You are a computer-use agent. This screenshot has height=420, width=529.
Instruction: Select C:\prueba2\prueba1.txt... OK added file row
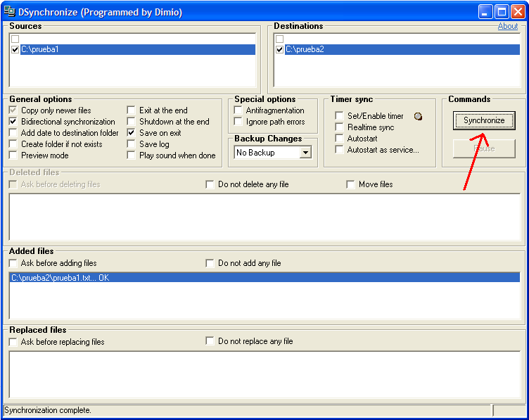pyautogui.click(x=264, y=278)
